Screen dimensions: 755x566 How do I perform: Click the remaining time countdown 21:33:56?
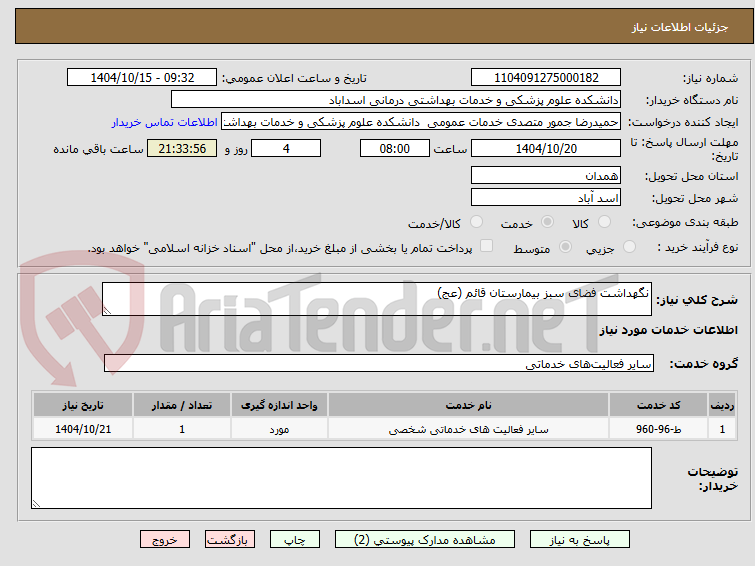(x=182, y=148)
